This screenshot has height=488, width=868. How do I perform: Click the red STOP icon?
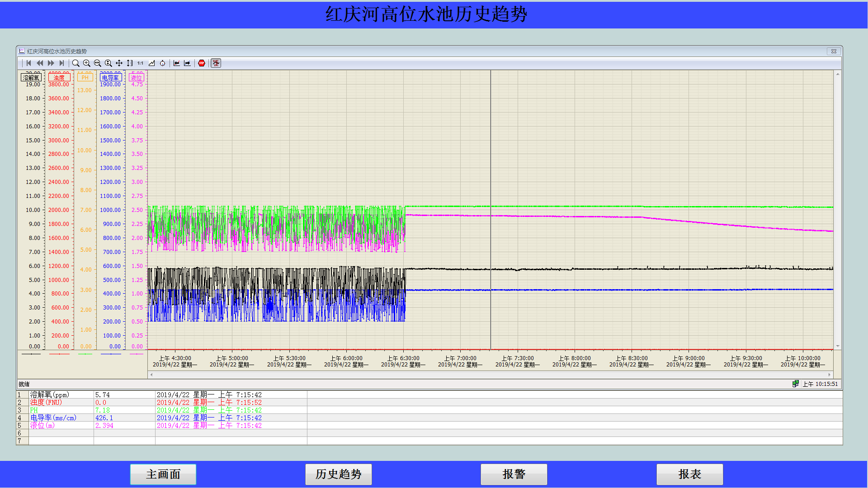click(x=202, y=63)
